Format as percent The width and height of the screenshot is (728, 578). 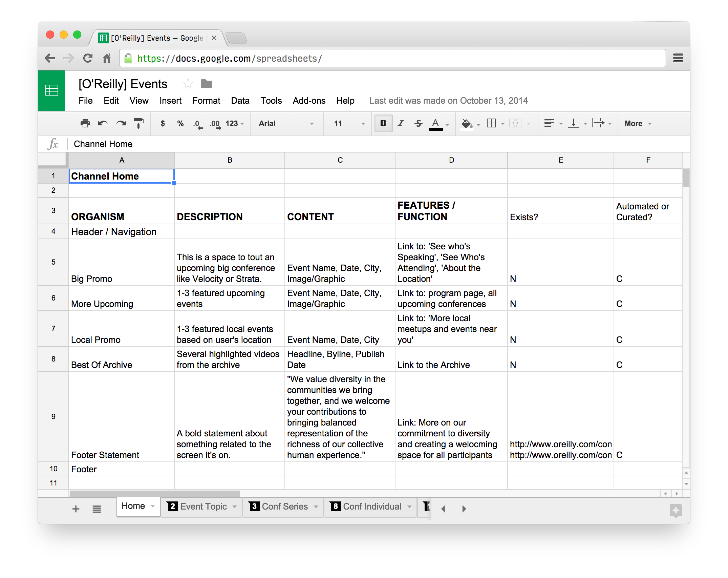tap(180, 123)
